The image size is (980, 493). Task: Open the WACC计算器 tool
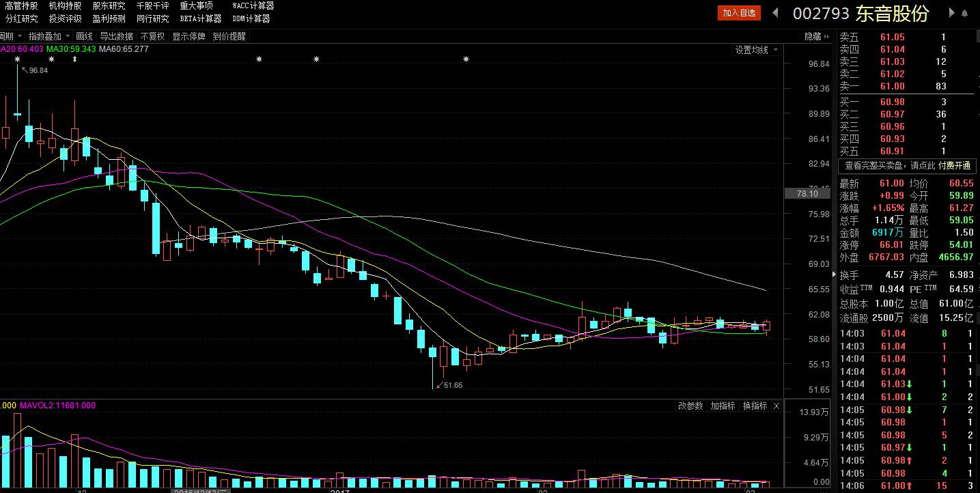pos(253,6)
